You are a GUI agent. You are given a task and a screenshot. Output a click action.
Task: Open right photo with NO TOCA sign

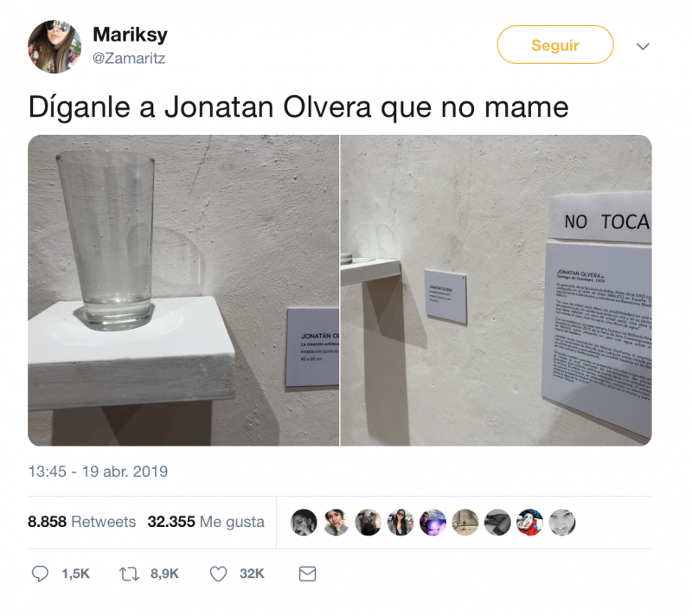pos(497,291)
